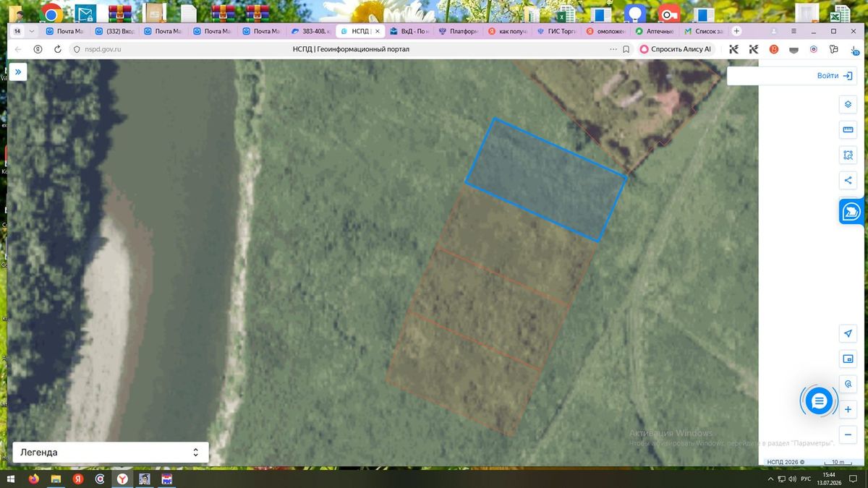The height and width of the screenshot is (488, 868).
Task: Switch to the (332) Входящие mail tab
Action: pyautogui.click(x=114, y=31)
